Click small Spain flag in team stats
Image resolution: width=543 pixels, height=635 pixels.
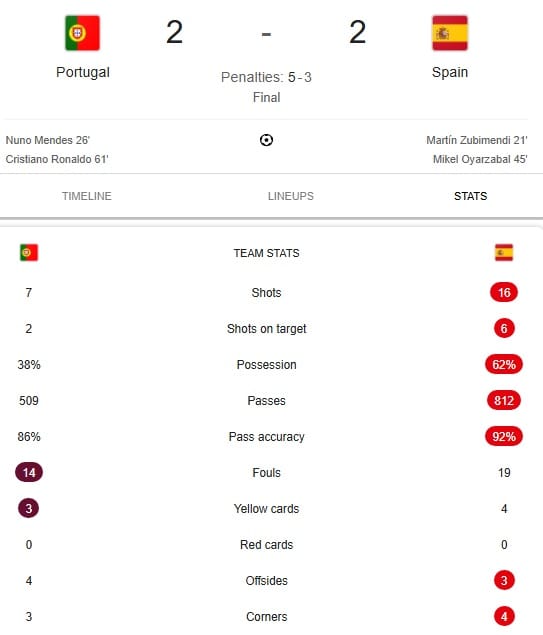(504, 253)
